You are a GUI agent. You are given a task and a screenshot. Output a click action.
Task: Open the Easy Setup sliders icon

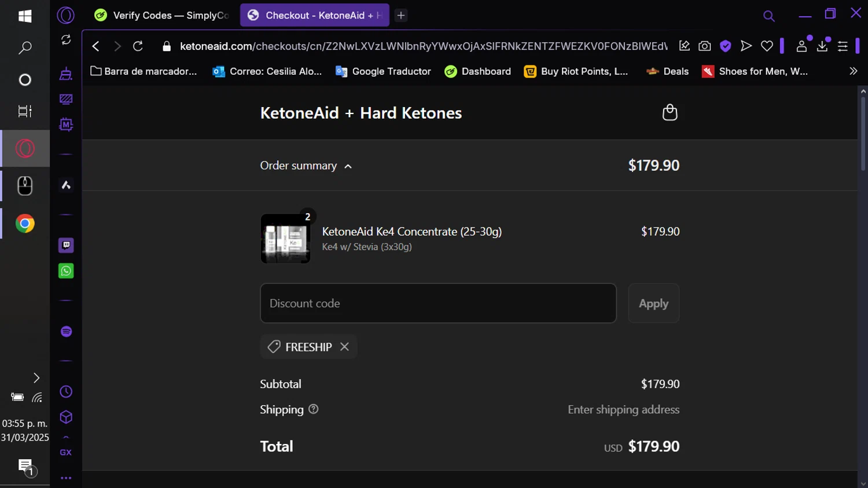click(843, 46)
